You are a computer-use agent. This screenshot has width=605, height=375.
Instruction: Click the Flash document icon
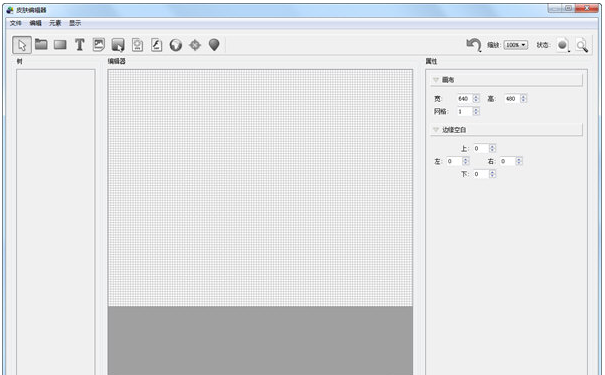tap(156, 45)
